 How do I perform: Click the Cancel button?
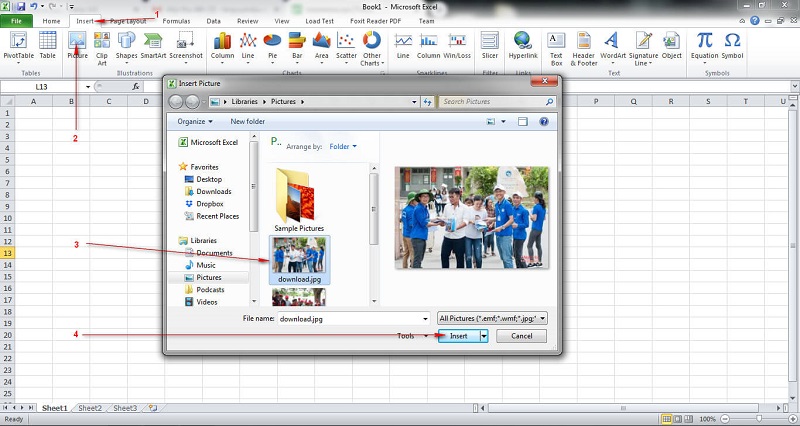(x=521, y=336)
